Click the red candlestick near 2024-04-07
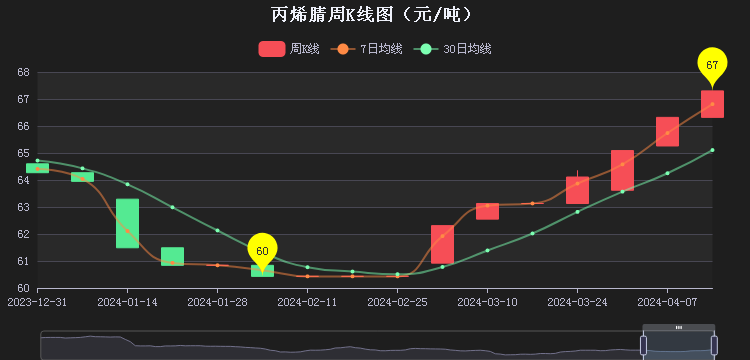 (667, 131)
